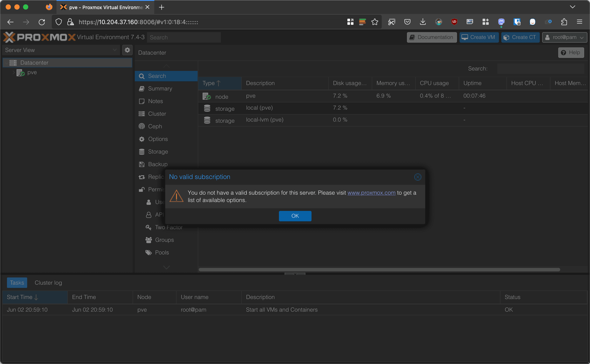
Task: Open the uBlock Origin extension icon
Action: 454,22
